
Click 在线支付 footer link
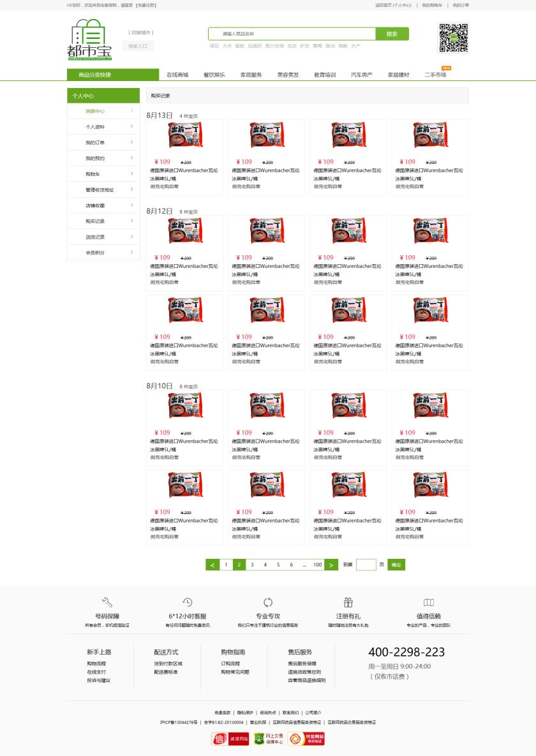point(96,672)
